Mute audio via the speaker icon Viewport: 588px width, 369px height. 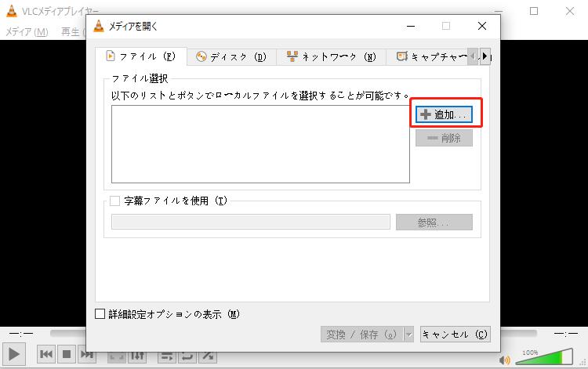point(505,360)
